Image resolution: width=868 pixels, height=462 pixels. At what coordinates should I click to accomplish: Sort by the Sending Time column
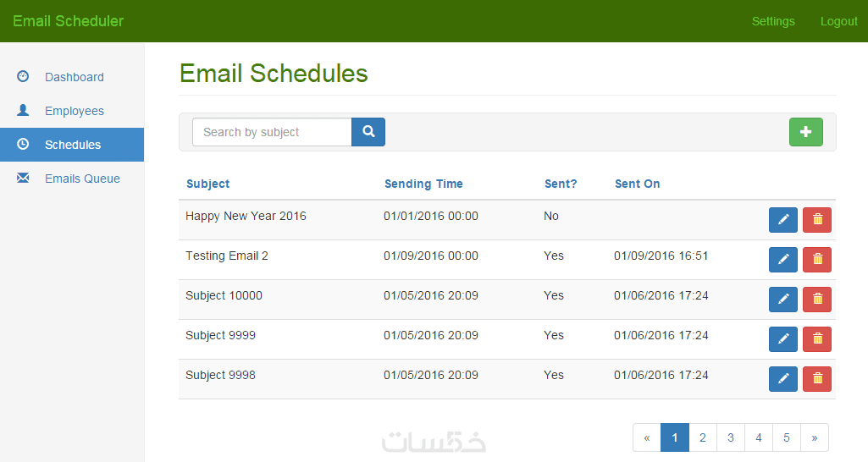[x=423, y=184]
